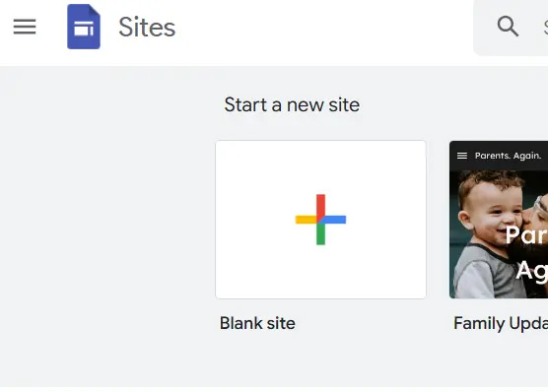Select the Blank site label
548x392 pixels.
point(257,323)
